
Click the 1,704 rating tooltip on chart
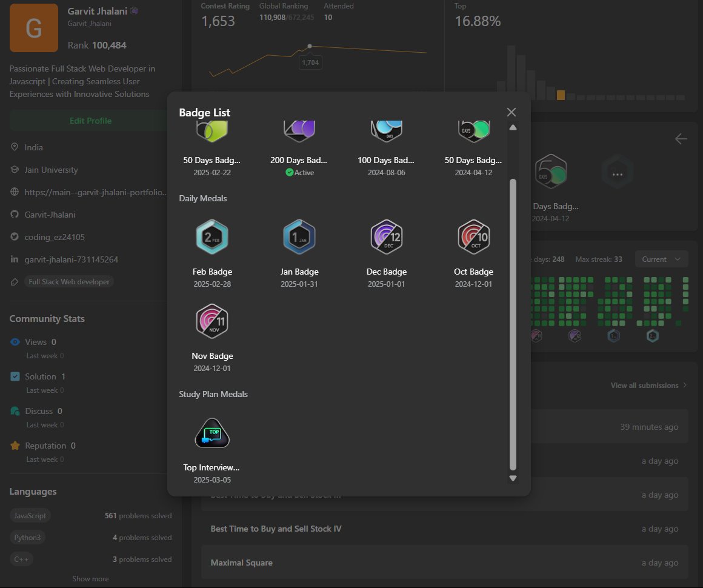coord(310,62)
